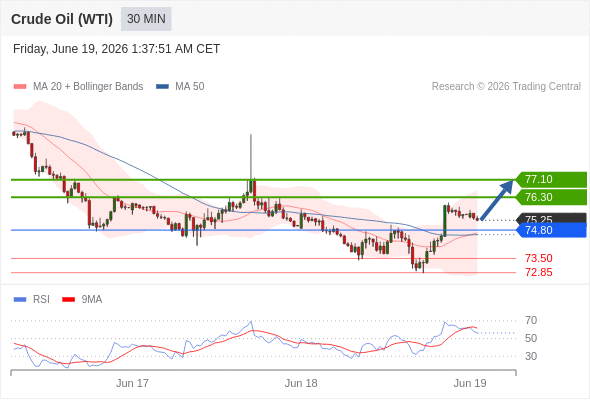This screenshot has height=400, width=590.
Task: Click the blue MA 50 legend swatch
Action: [162, 87]
